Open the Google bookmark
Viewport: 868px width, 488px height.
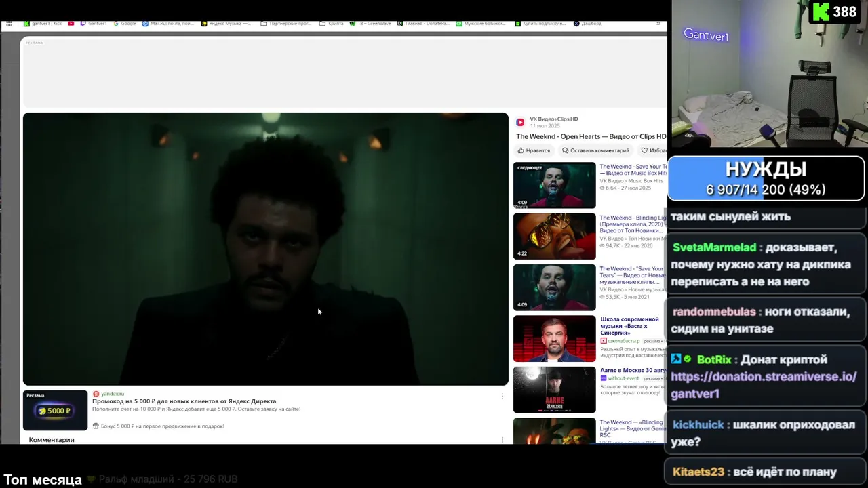coord(125,24)
